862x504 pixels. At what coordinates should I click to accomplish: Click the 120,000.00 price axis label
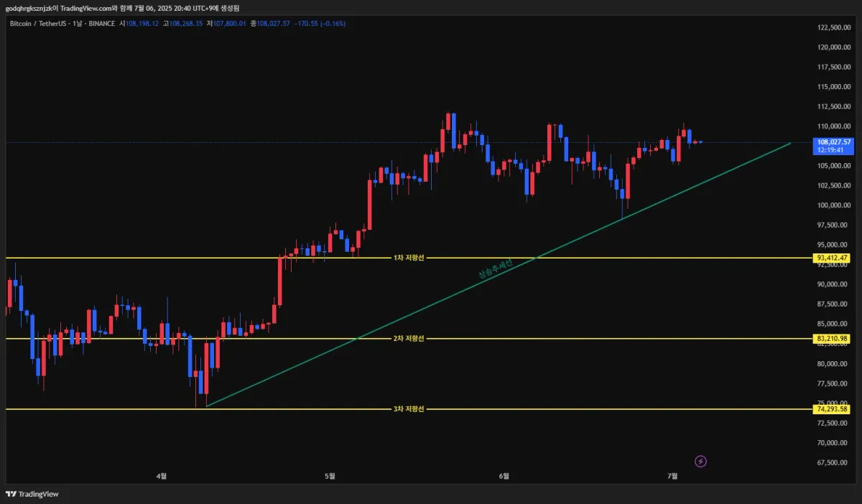pyautogui.click(x=834, y=47)
